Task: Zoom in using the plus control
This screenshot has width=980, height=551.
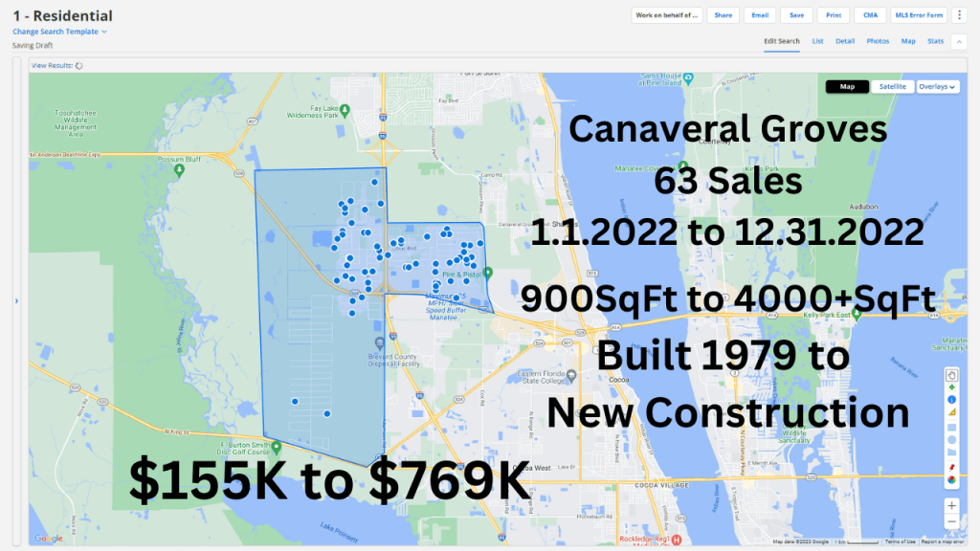Action: (x=953, y=505)
